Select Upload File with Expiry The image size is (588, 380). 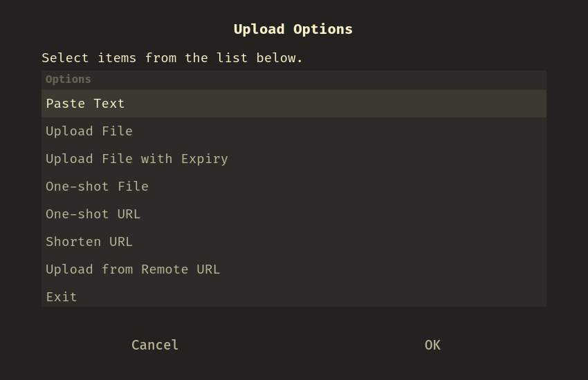[x=293, y=159]
